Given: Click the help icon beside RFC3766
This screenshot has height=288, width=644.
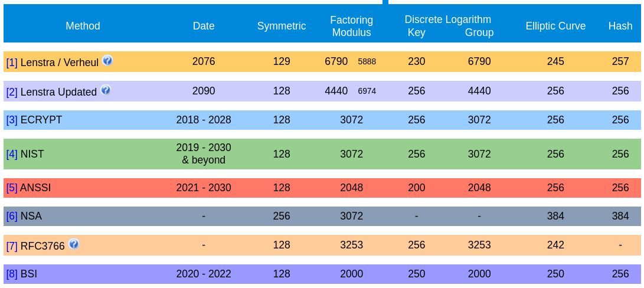Looking at the screenshot, I should click(x=74, y=244).
